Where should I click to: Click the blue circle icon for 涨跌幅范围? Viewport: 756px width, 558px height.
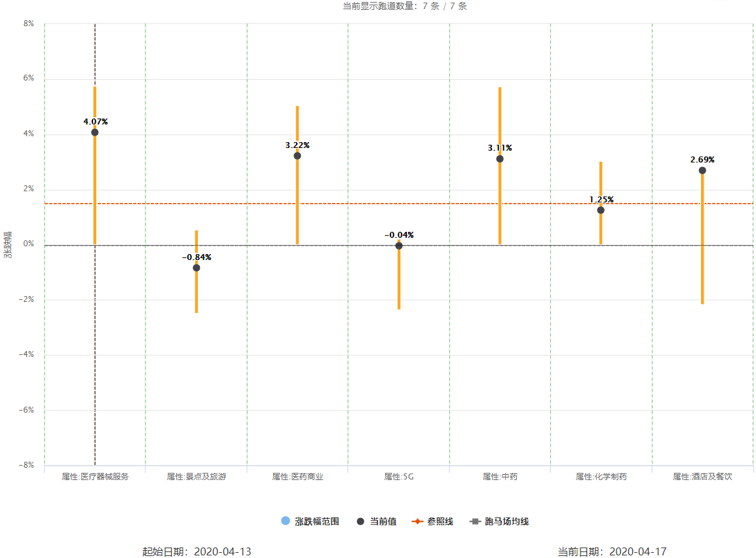(285, 521)
